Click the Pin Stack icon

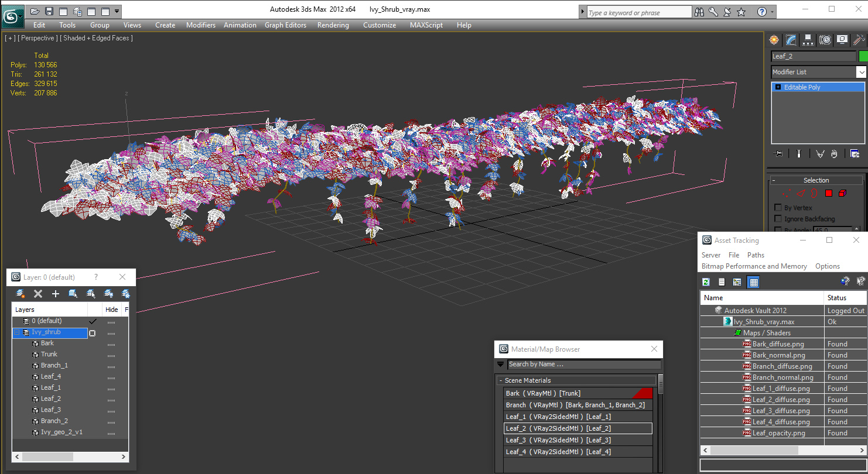[778, 153]
